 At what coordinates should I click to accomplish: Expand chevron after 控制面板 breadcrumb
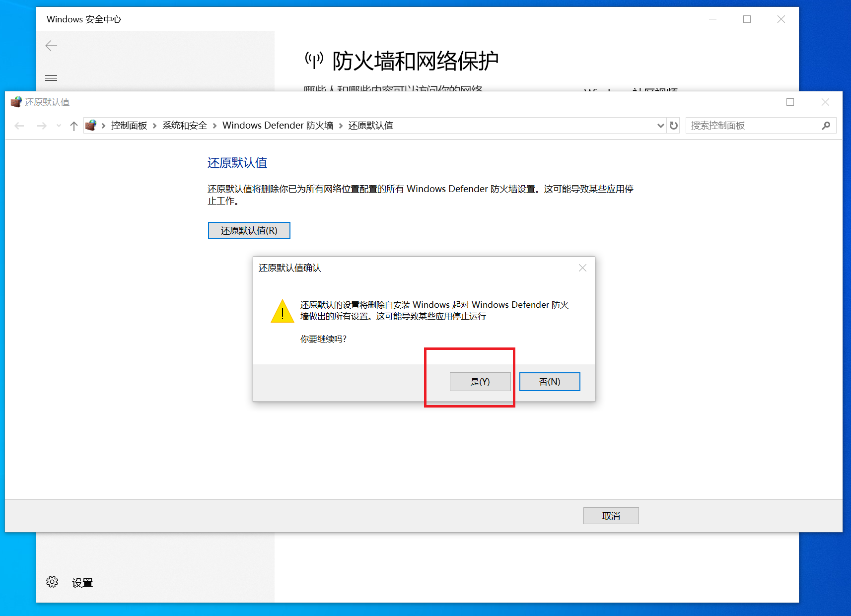click(x=154, y=126)
